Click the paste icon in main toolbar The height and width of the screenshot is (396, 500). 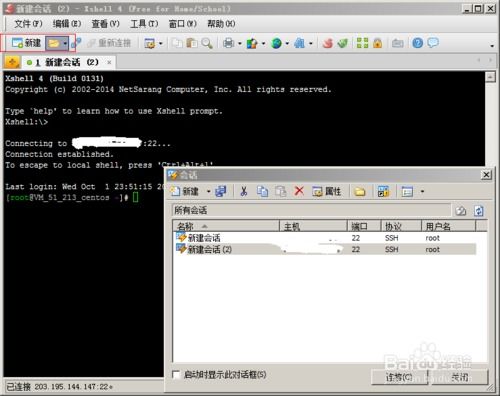(x=192, y=43)
